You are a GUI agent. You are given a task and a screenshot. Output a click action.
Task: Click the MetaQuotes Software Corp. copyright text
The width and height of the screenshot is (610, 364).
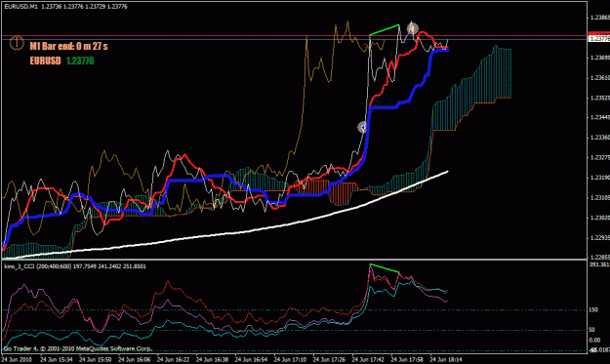click(x=78, y=348)
